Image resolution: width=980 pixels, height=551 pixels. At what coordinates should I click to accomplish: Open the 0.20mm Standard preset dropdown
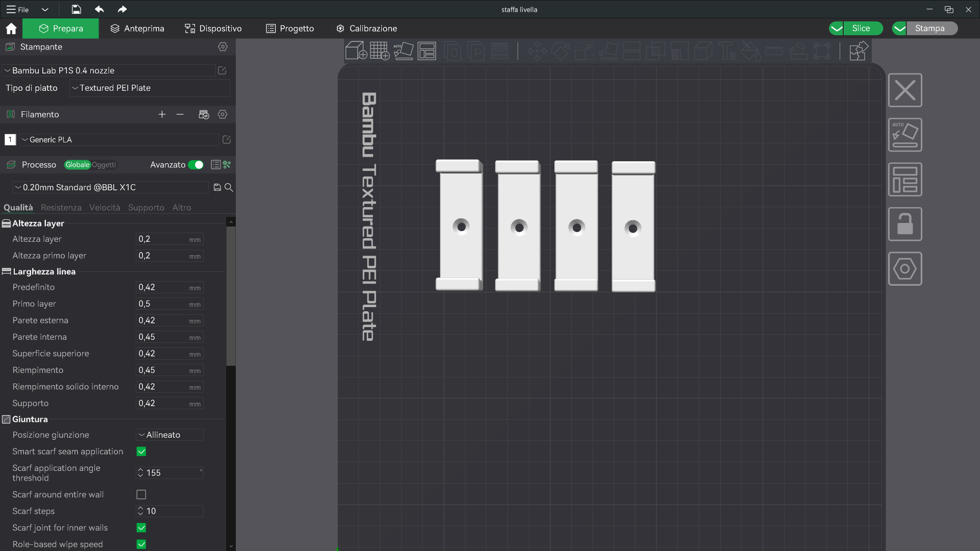point(110,187)
